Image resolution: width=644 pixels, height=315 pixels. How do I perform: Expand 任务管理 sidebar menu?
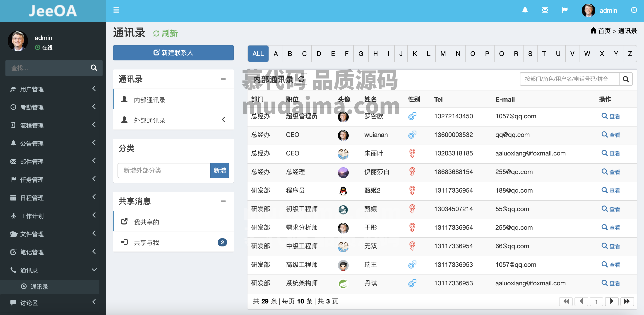(x=53, y=180)
